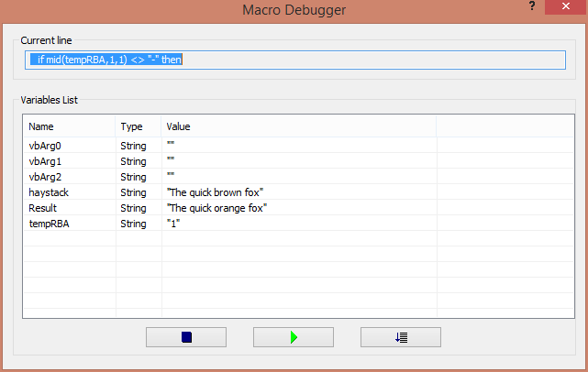Screen dimensions: 588x372
Task: Step to next line with the step icon
Action: 401,337
